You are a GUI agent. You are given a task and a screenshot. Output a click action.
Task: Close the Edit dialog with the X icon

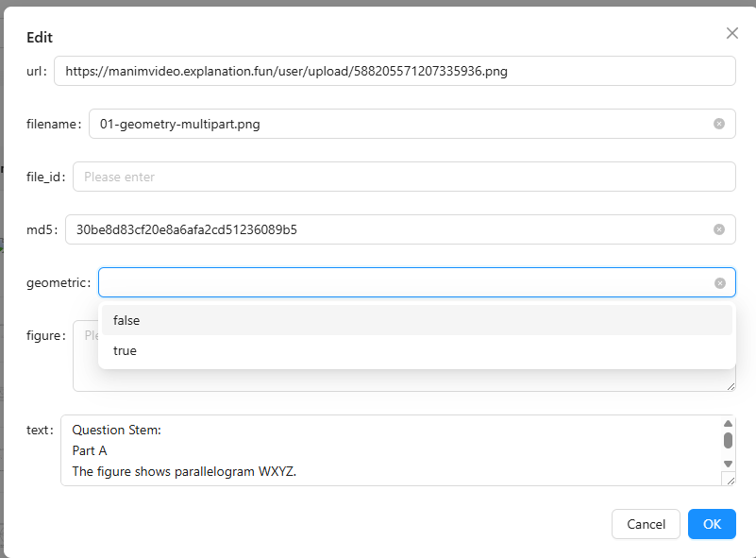pos(731,33)
